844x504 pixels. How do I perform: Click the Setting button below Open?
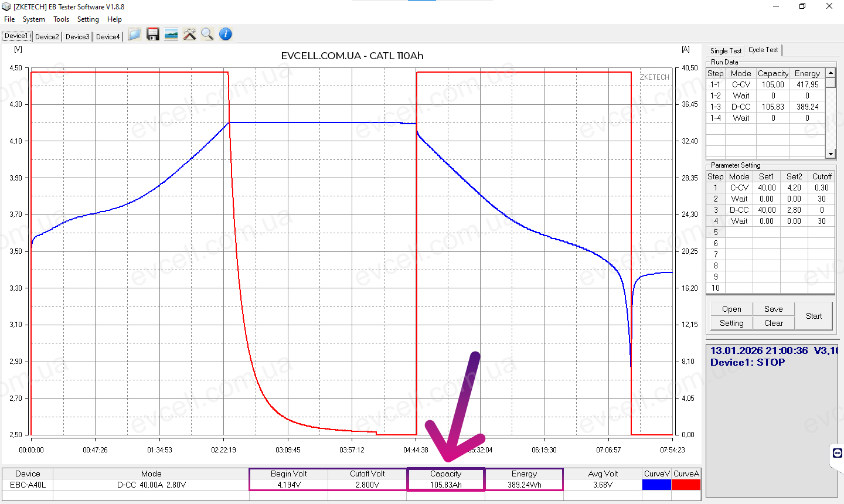click(x=731, y=323)
